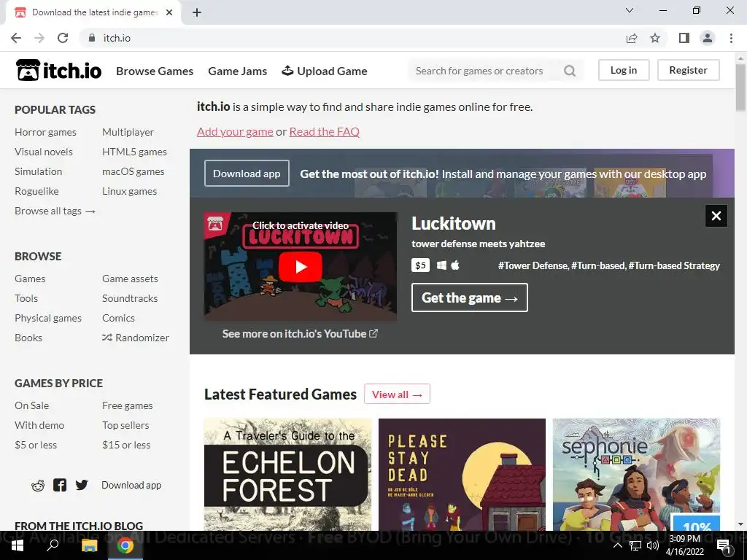Open the Read the FAQ link

click(325, 132)
